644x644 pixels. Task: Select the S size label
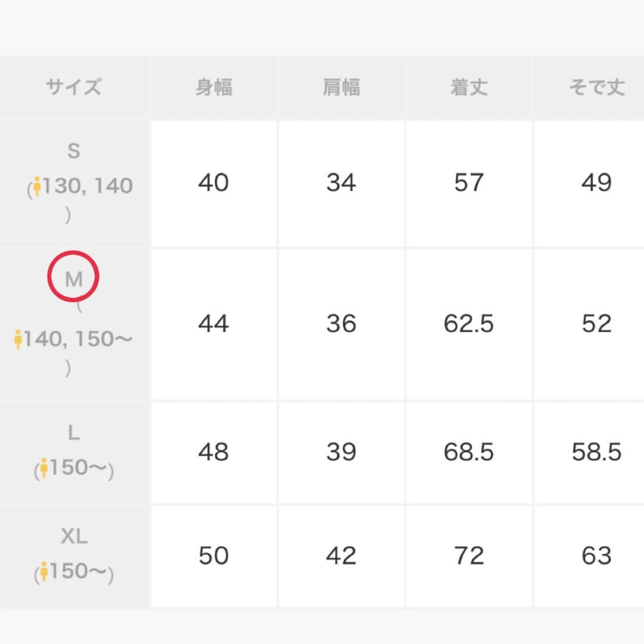point(73,151)
